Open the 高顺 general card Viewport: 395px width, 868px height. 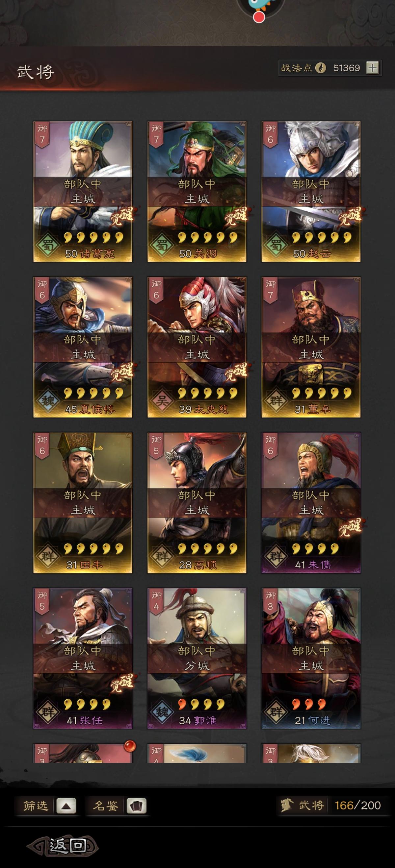pos(197,503)
